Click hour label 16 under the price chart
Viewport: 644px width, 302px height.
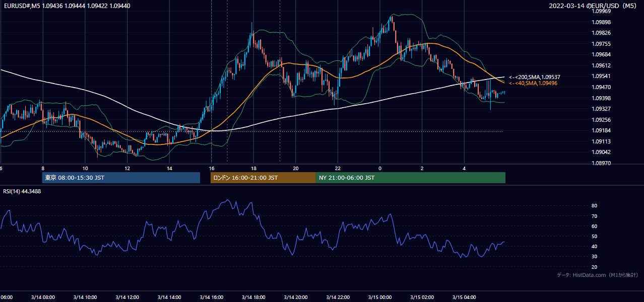(x=212, y=168)
